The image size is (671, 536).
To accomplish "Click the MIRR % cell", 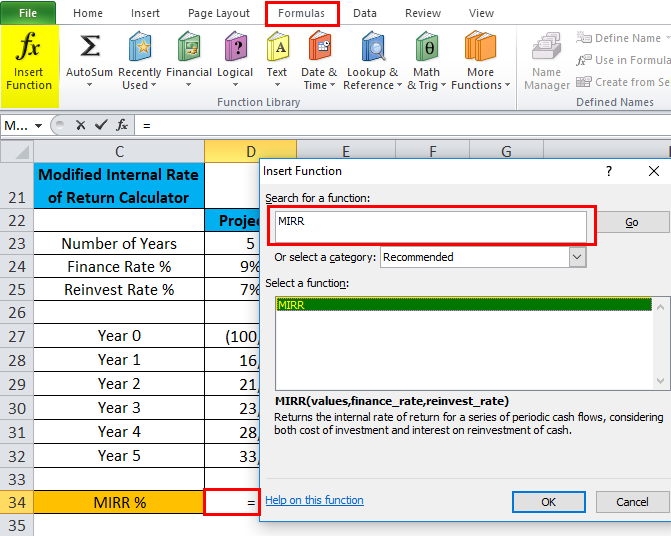I will [119, 502].
